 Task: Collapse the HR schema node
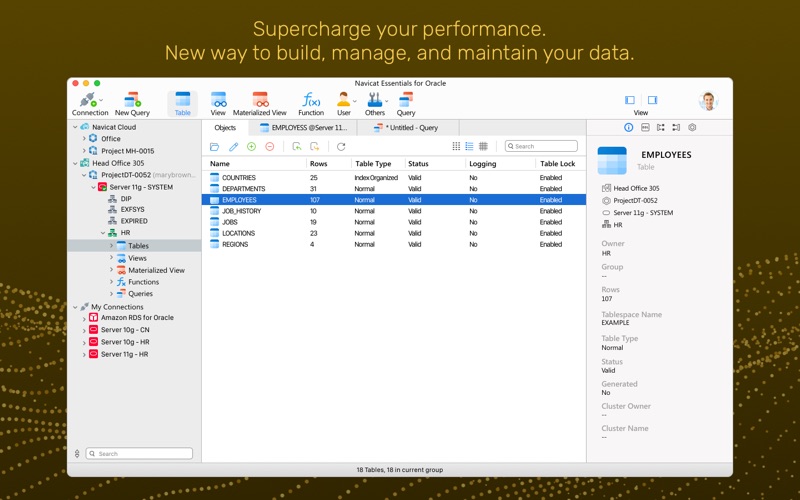103,233
